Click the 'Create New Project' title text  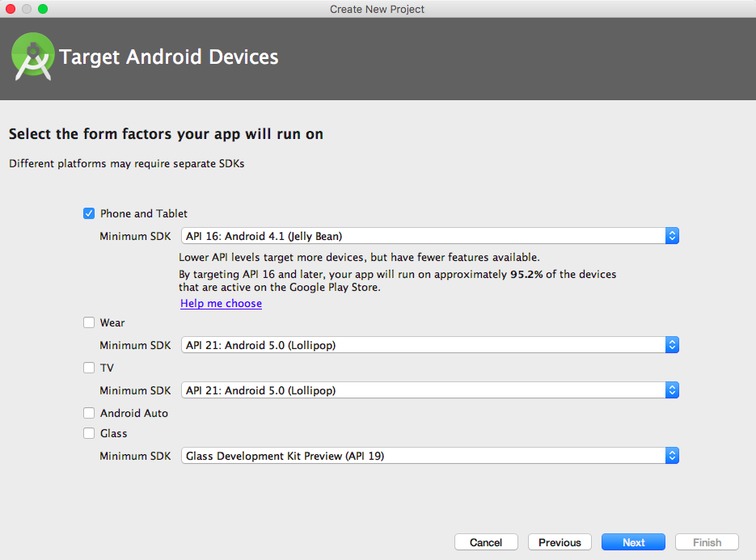[377, 9]
